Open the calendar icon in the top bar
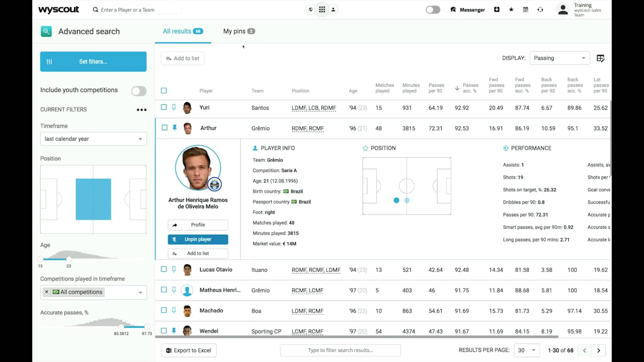Screen dimensions: 644x362 click(525, 9)
